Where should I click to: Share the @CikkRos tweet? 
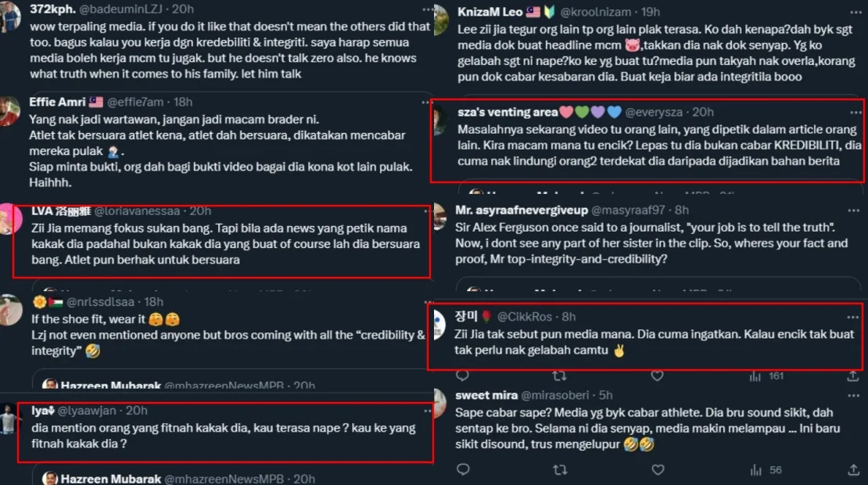(x=853, y=375)
